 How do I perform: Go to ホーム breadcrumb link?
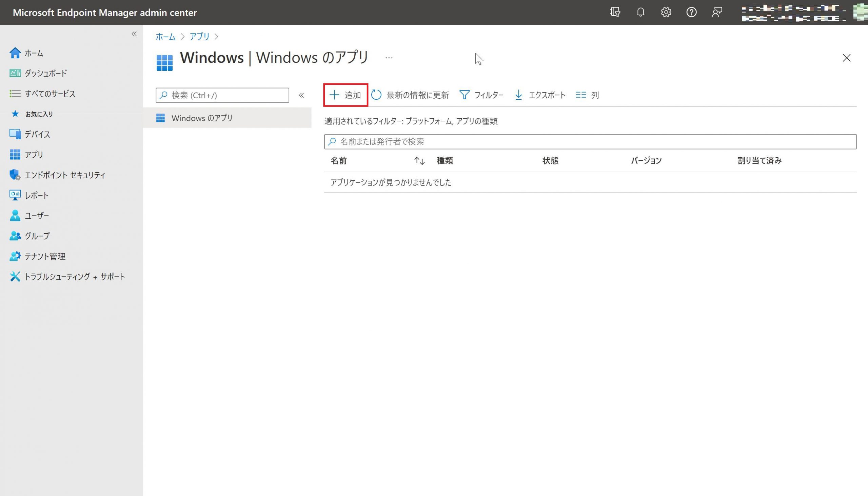click(x=165, y=37)
